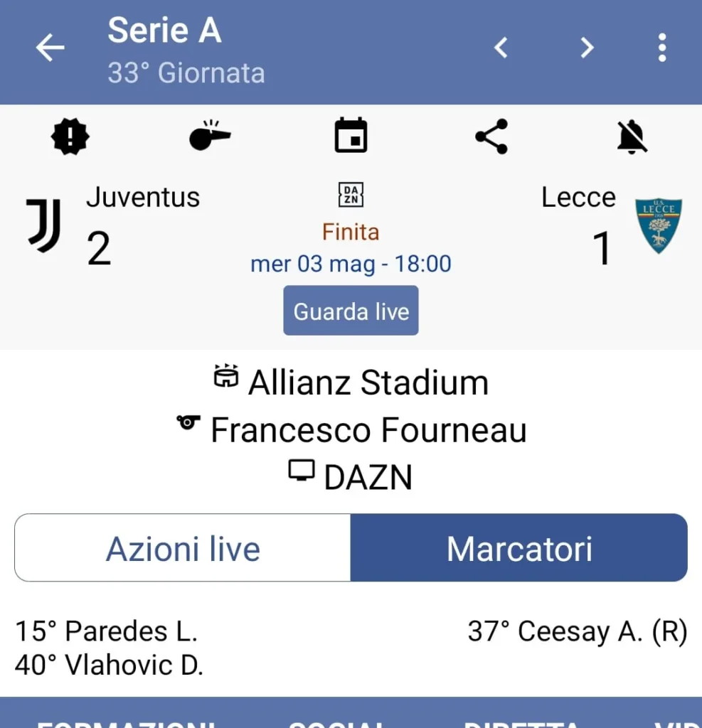Go to next match chevron

tap(587, 48)
